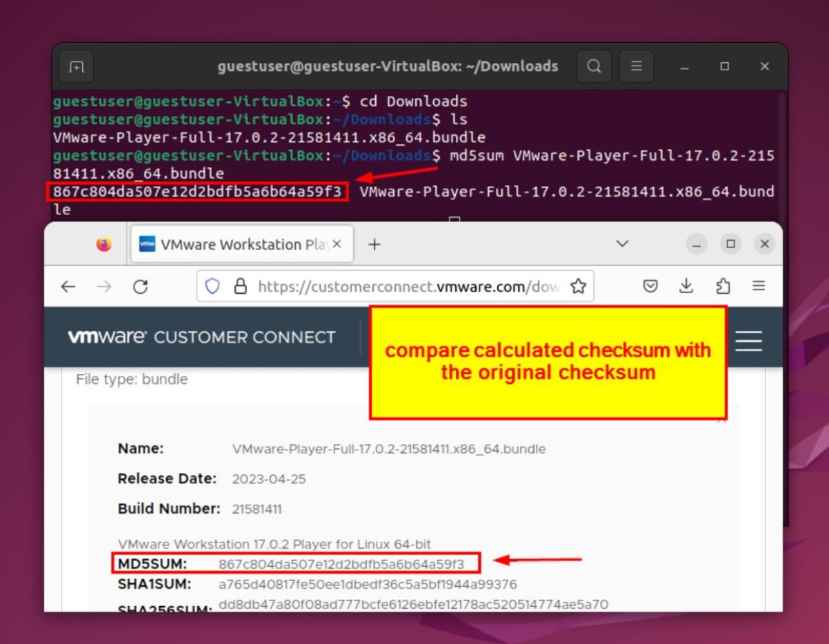Screen dimensions: 829x644
Task: Navigate back using the back arrow
Action: (x=68, y=285)
